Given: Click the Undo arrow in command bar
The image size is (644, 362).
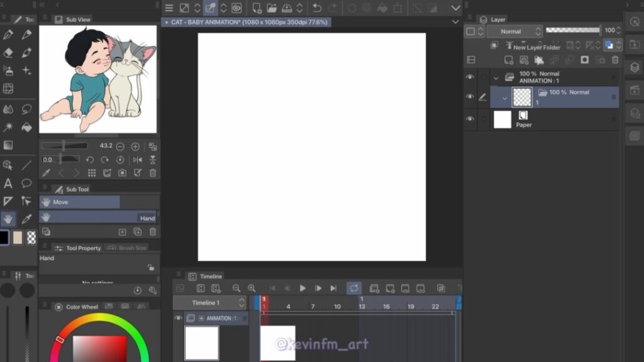Looking at the screenshot, I should pos(317,8).
